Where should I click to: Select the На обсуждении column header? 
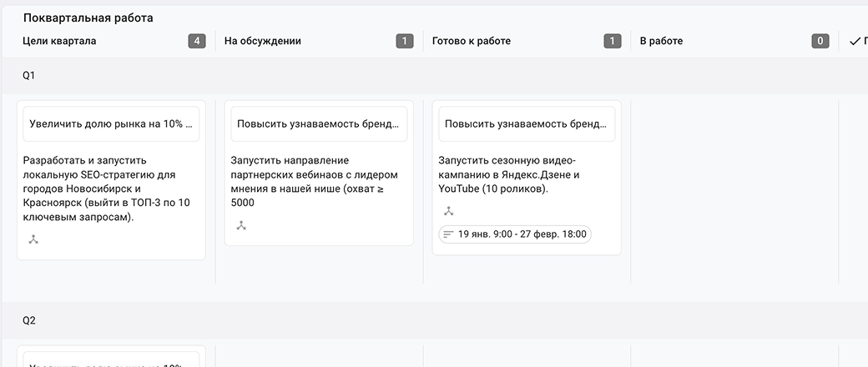click(x=263, y=41)
